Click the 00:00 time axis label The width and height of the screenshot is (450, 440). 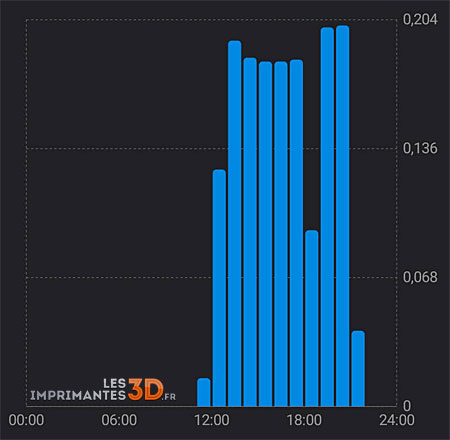pyautogui.click(x=26, y=420)
